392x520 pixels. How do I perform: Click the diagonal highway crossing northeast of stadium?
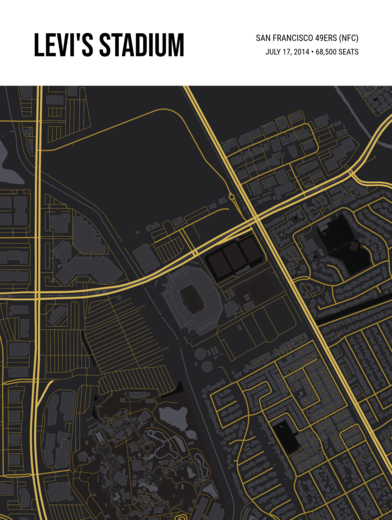pyautogui.click(x=256, y=219)
